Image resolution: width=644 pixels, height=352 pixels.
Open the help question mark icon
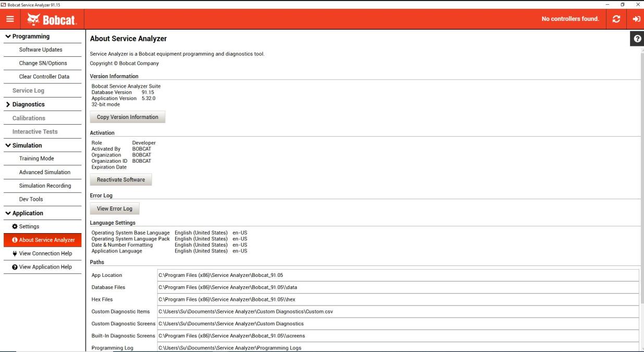637,39
